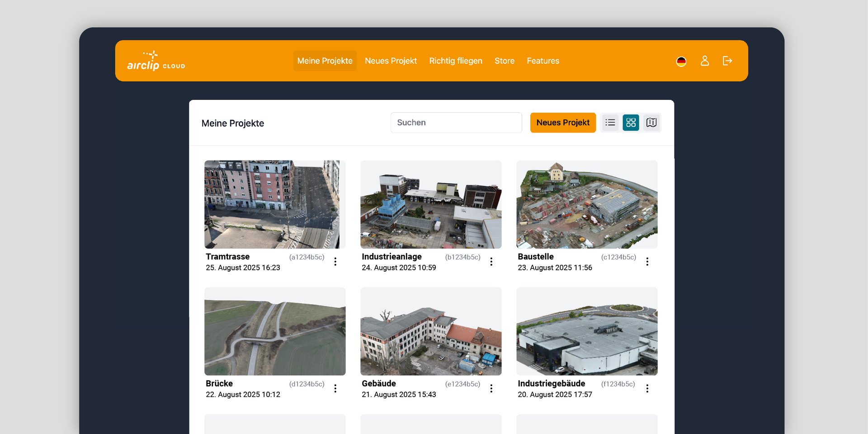Screen dimensions: 868x434
Task: Open options menu for Brücke project
Action: (335, 388)
